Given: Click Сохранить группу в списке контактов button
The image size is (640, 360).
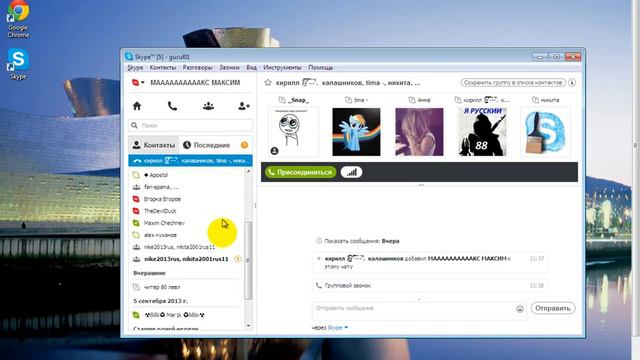Looking at the screenshot, I should tap(513, 82).
